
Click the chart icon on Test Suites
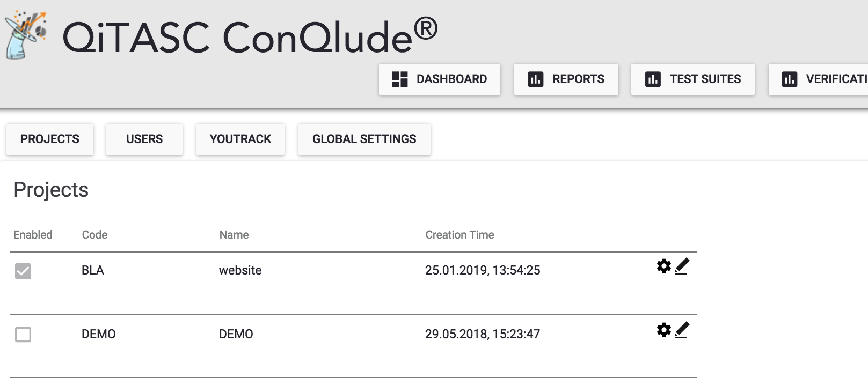click(x=653, y=79)
